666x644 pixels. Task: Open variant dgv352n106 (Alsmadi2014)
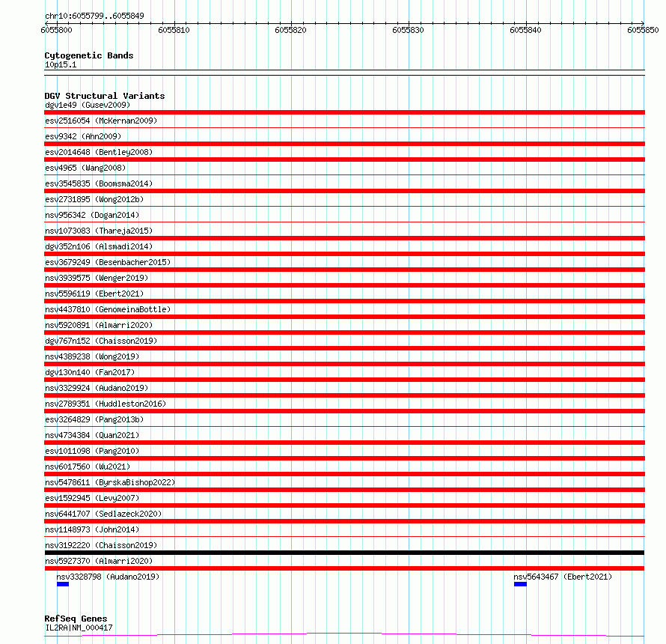pyautogui.click(x=99, y=246)
